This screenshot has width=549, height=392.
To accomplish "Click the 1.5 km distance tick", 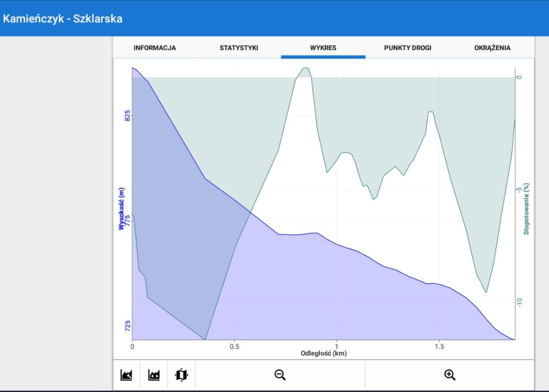I will (439, 346).
